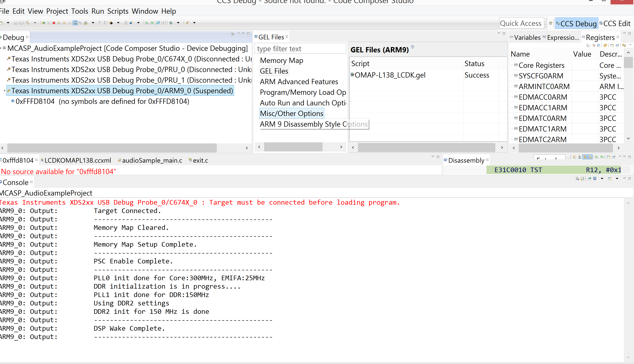Toggle Scroll Lock in Console toolbar

(x=582, y=179)
